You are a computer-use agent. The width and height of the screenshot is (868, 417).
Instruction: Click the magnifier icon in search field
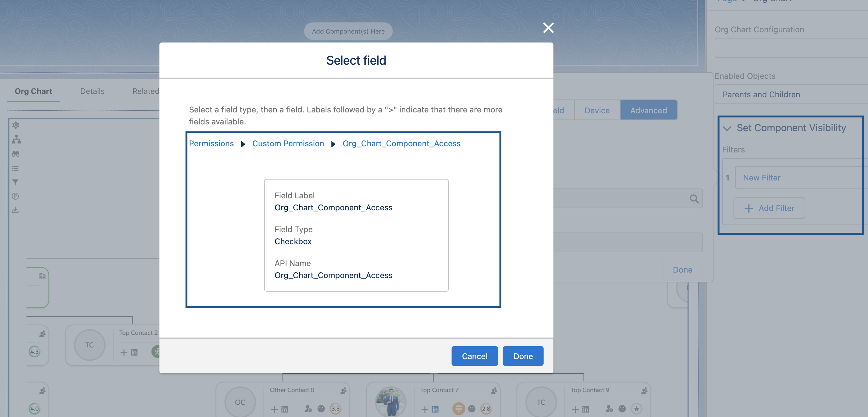click(x=694, y=199)
